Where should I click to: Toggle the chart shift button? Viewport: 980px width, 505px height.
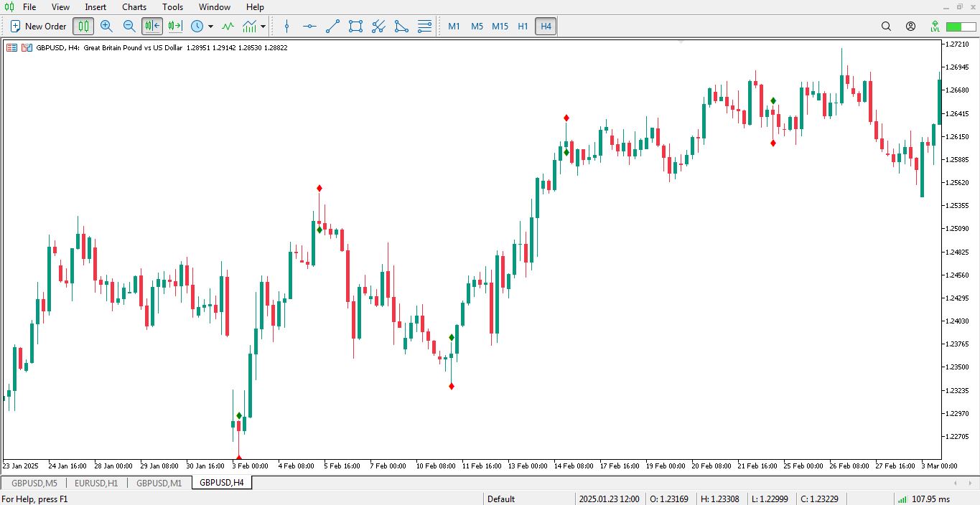click(175, 27)
